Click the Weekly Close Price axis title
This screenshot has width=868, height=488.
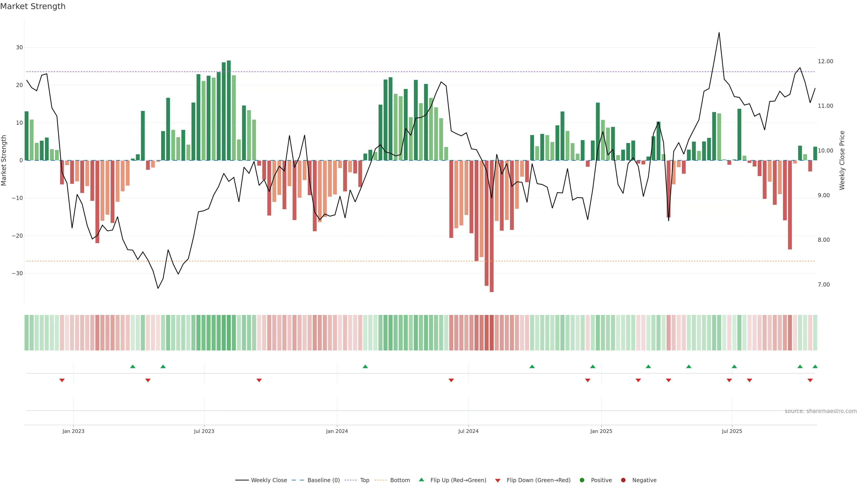pyautogui.click(x=842, y=160)
